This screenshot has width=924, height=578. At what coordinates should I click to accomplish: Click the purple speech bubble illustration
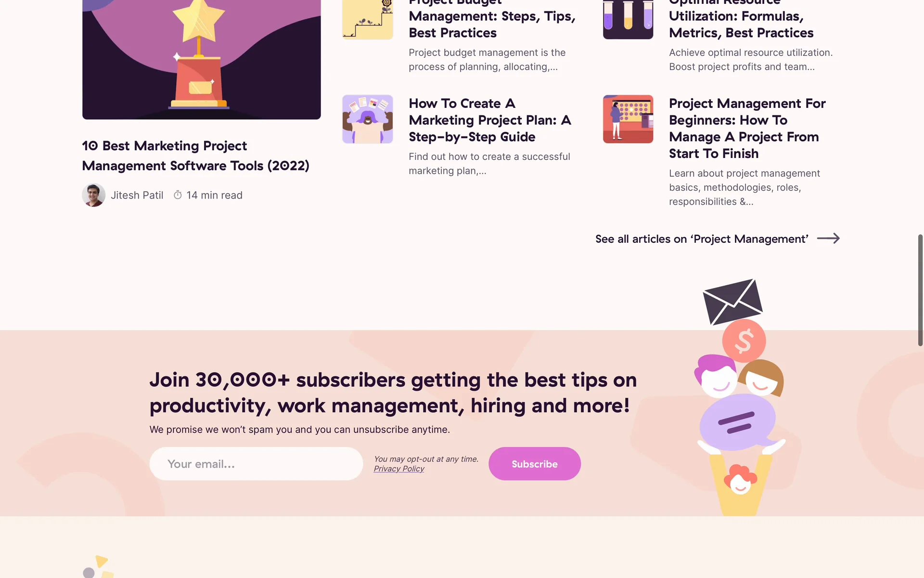point(738,422)
